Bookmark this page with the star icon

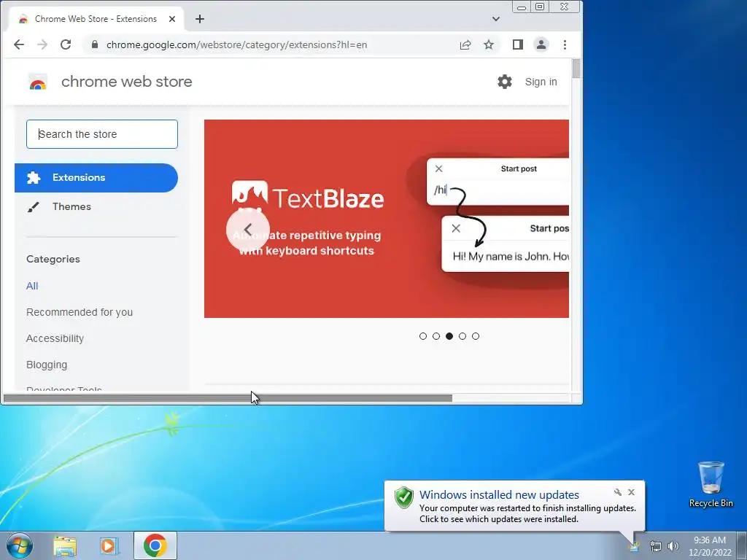pos(489,44)
